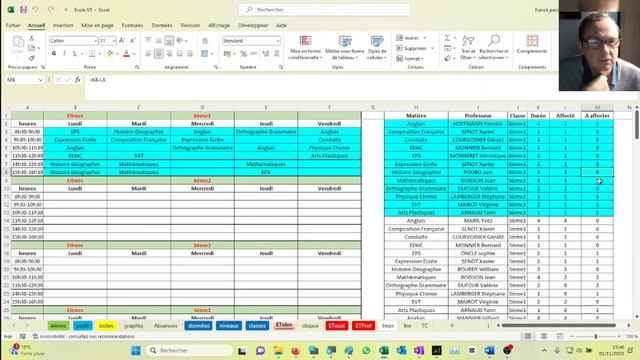The height and width of the screenshot is (360, 640).
Task: Select the données sheet tab
Action: (x=199, y=325)
